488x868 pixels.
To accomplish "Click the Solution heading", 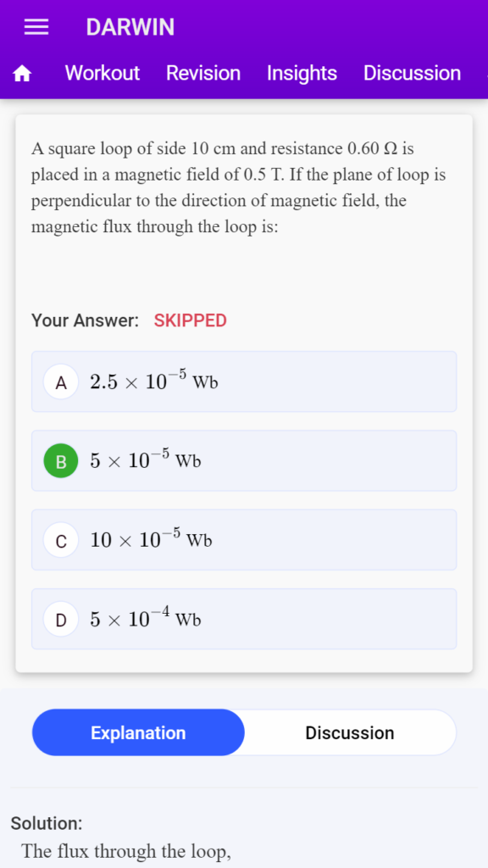I will (47, 823).
